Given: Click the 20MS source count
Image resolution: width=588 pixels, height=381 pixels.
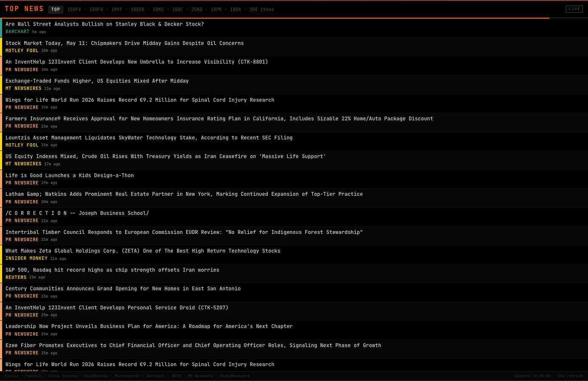Looking at the screenshot, I should pyautogui.click(x=158, y=9).
